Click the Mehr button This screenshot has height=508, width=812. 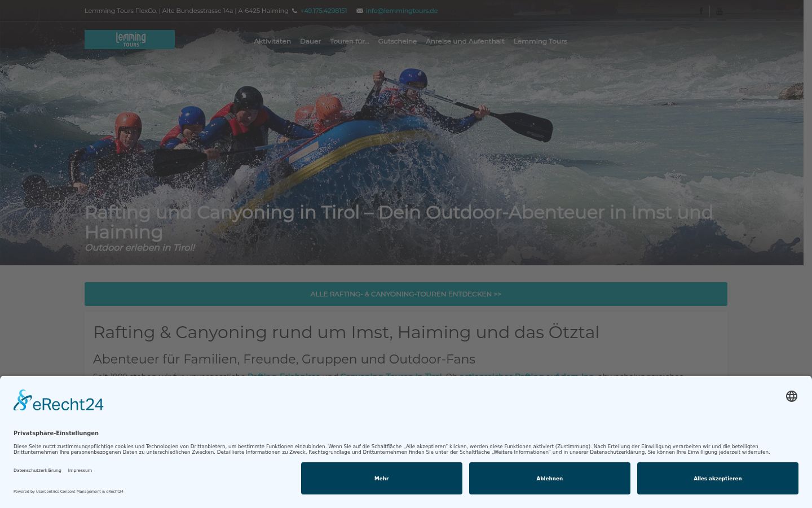click(x=382, y=479)
